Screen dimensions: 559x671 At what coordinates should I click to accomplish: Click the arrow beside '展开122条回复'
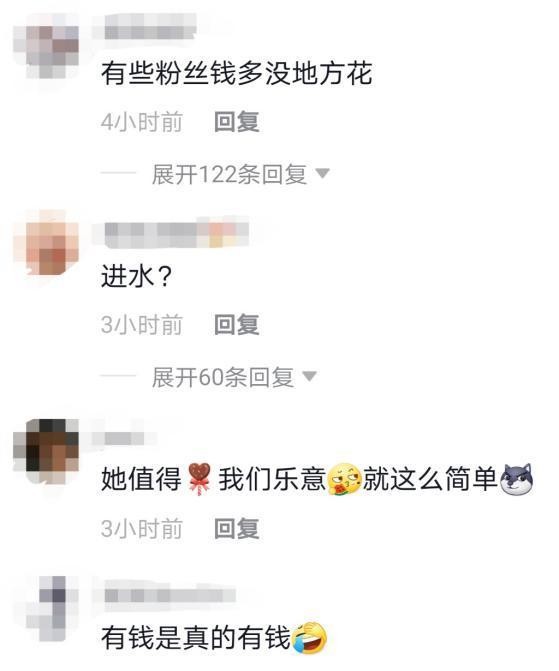click(322, 173)
